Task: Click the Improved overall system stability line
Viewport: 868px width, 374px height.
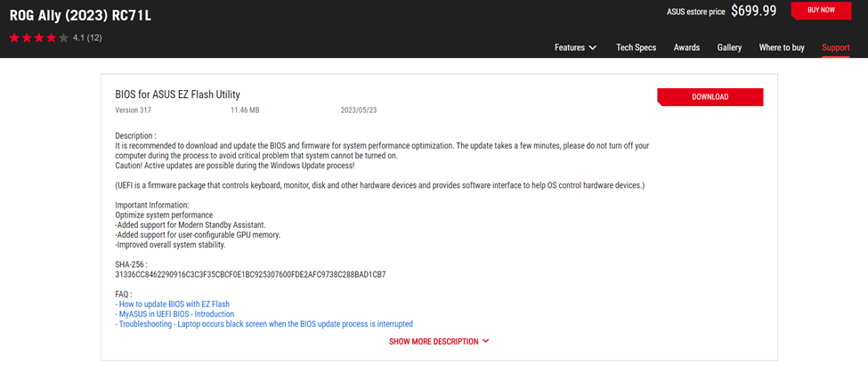Action: pyautogui.click(x=170, y=244)
